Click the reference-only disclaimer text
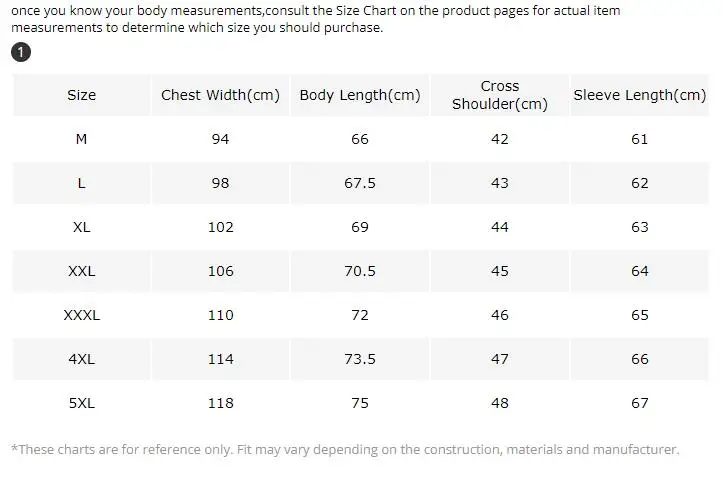Screen dimensions: 724x486 coord(345,450)
